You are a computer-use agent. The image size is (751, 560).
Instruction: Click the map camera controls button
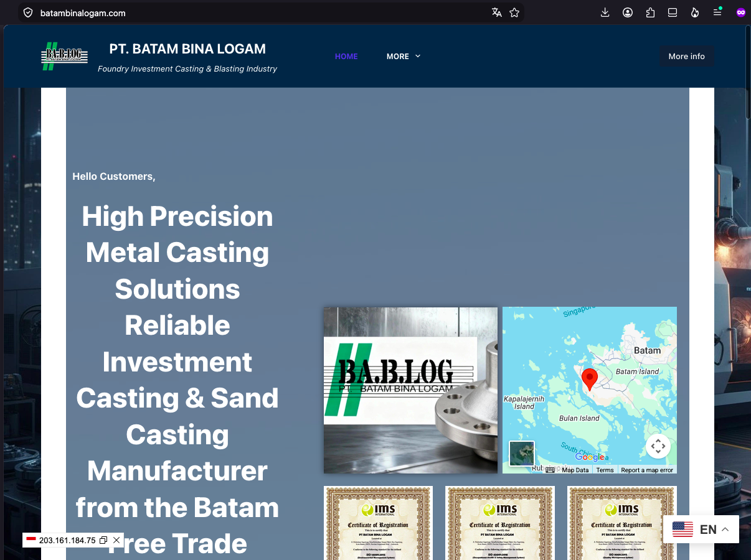tap(658, 446)
